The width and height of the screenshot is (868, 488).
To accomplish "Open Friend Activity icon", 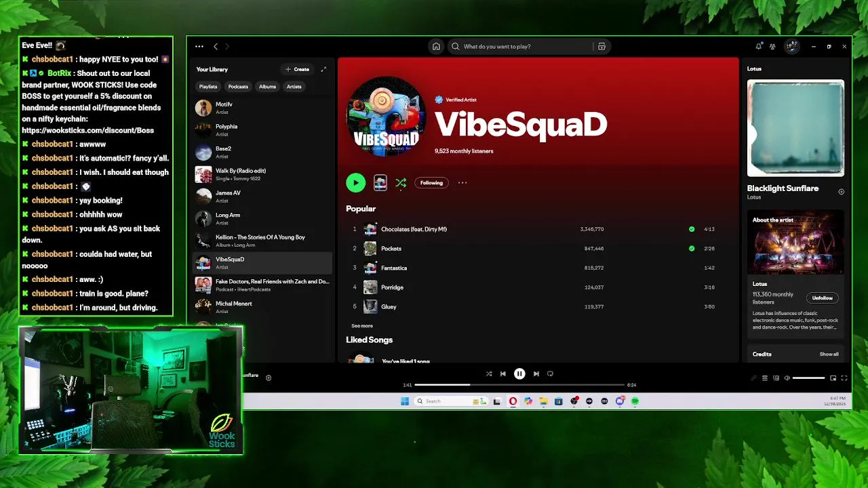I will tap(772, 47).
